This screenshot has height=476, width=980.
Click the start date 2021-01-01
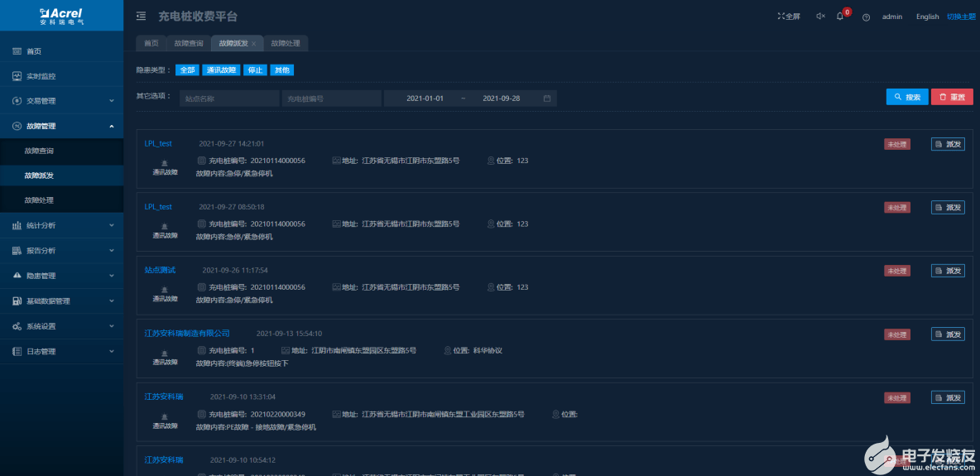point(425,99)
